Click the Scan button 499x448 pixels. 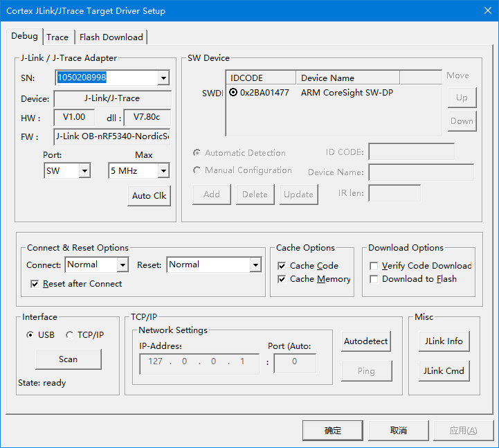(69, 359)
